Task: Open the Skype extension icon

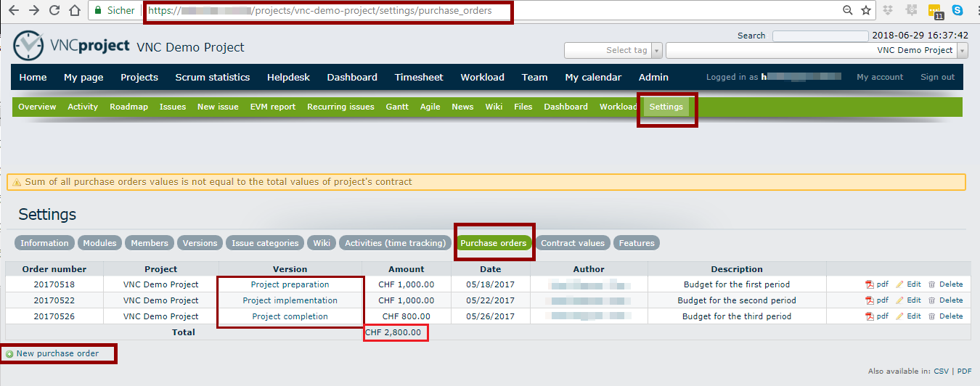Action: [957, 10]
